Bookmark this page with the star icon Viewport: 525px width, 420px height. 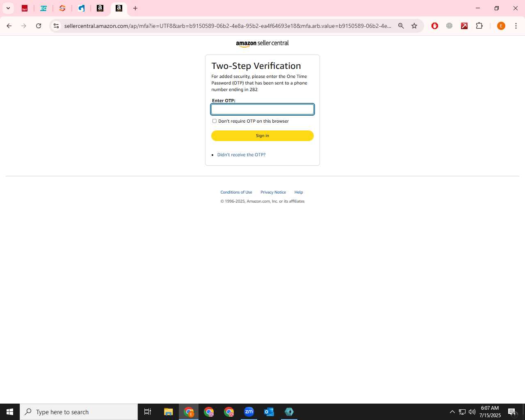click(414, 26)
